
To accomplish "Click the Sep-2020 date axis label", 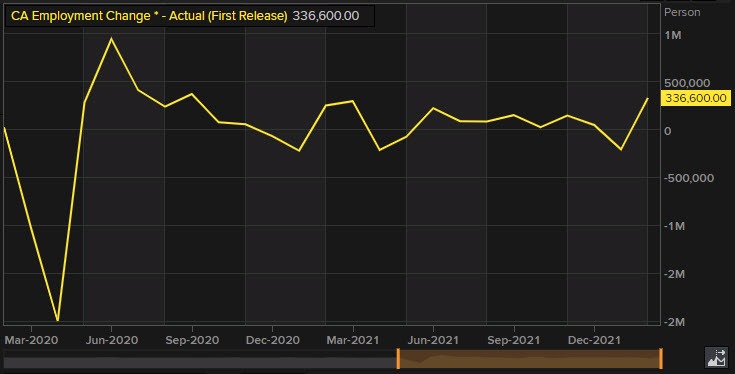I will [192, 340].
